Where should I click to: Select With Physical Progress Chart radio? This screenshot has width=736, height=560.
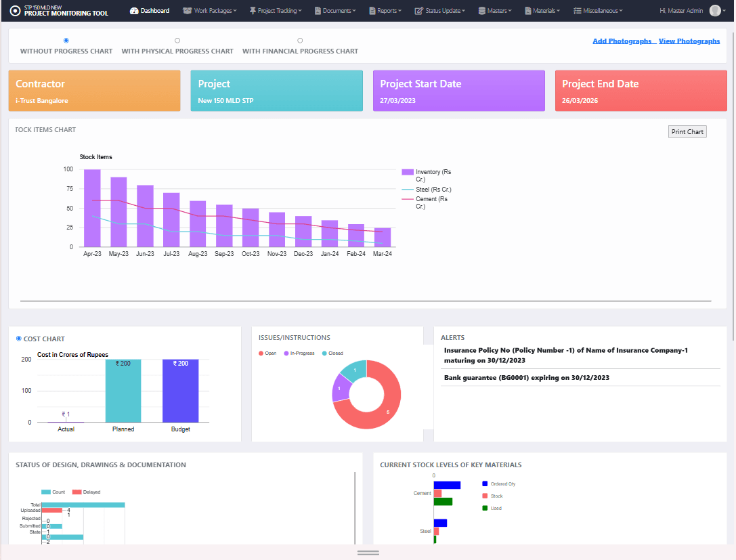tap(177, 41)
